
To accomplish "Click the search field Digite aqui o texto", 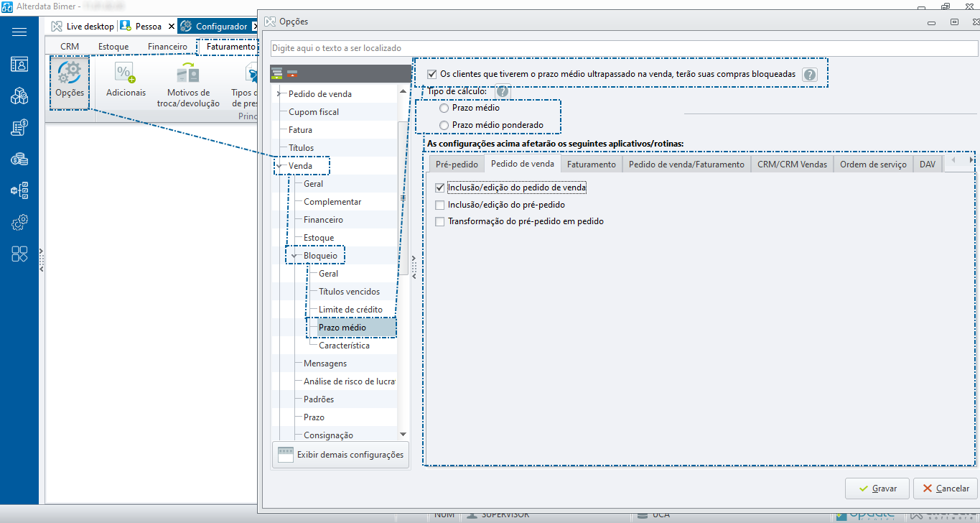I will pyautogui.click(x=625, y=48).
